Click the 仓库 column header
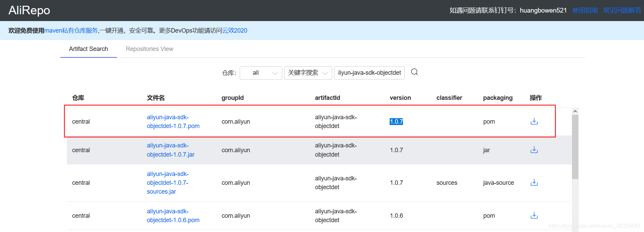The image size is (644, 232). 78,98
